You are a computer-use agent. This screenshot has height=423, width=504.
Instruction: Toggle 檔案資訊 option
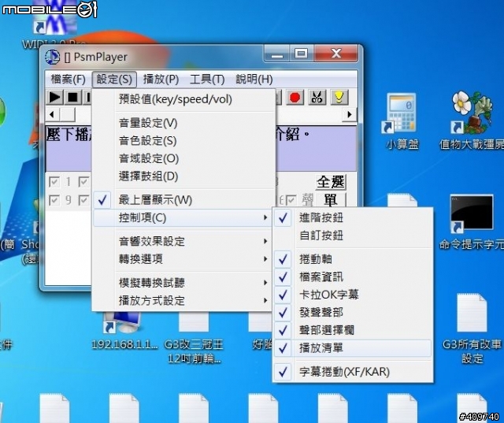point(353,276)
